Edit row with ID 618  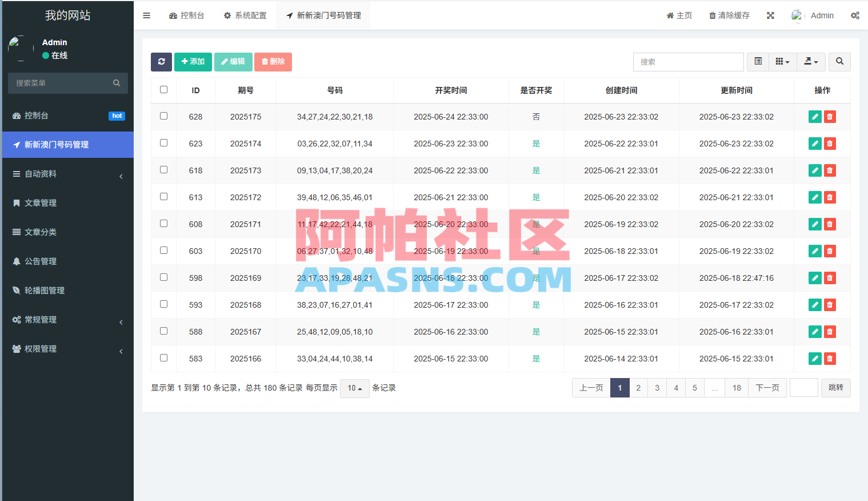[x=815, y=170]
